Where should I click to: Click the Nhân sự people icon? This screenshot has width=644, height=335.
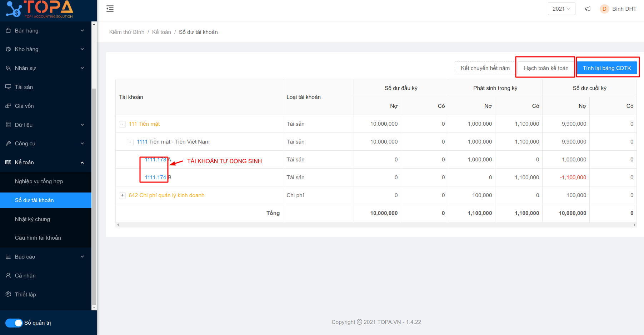(8, 68)
